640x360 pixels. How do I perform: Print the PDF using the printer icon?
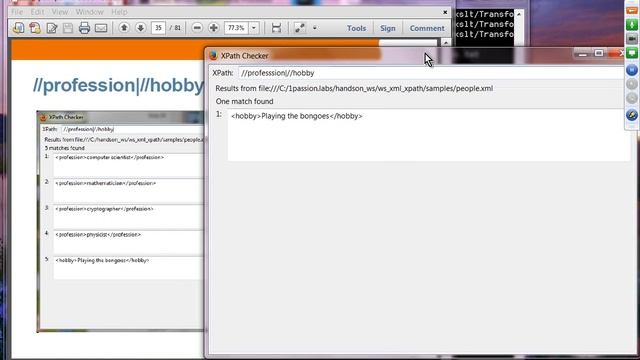[84, 28]
